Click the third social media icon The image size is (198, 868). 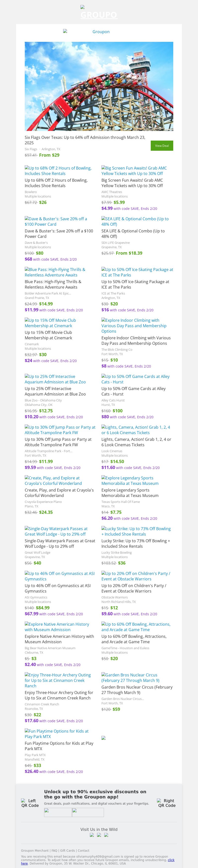106,835
